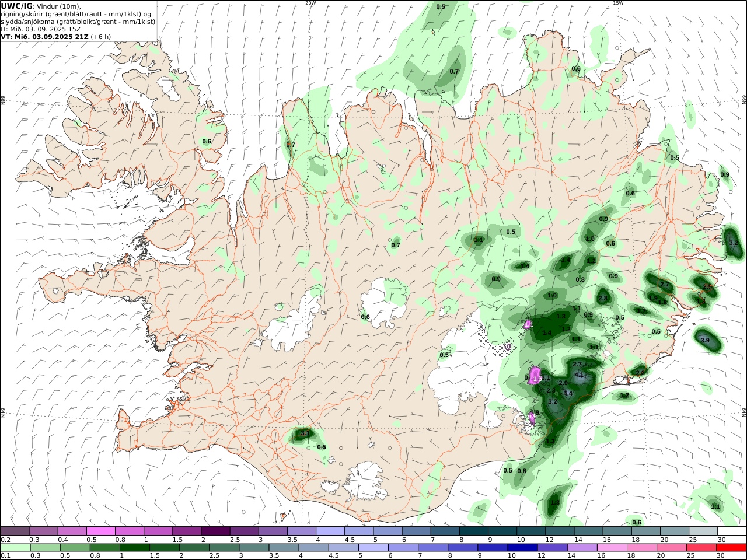Pick the dark blue 10 mm rain swatch
Image resolution: width=747 pixels, height=560 pixels.
(x=522, y=548)
